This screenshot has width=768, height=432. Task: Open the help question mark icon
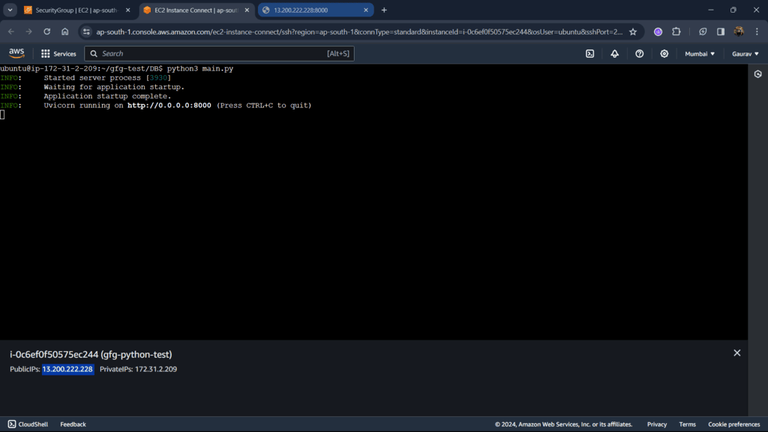click(x=639, y=54)
